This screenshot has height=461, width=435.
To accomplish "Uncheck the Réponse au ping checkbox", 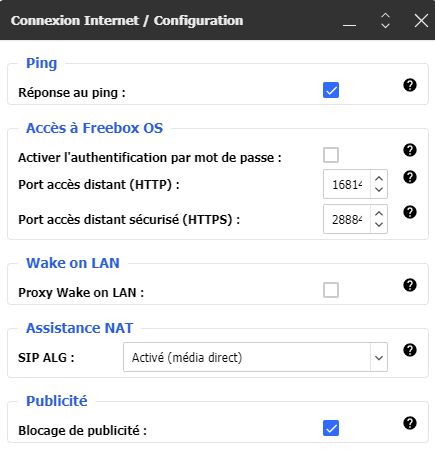I will [x=331, y=90].
